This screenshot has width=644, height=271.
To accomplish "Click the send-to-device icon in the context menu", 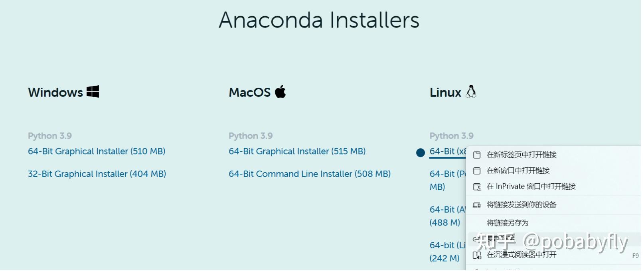I will [477, 204].
